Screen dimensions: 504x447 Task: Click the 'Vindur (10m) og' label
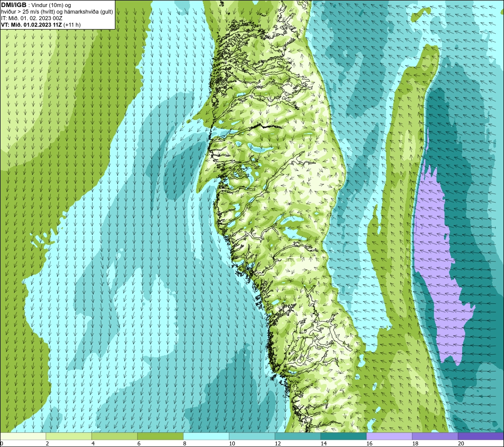51,6
